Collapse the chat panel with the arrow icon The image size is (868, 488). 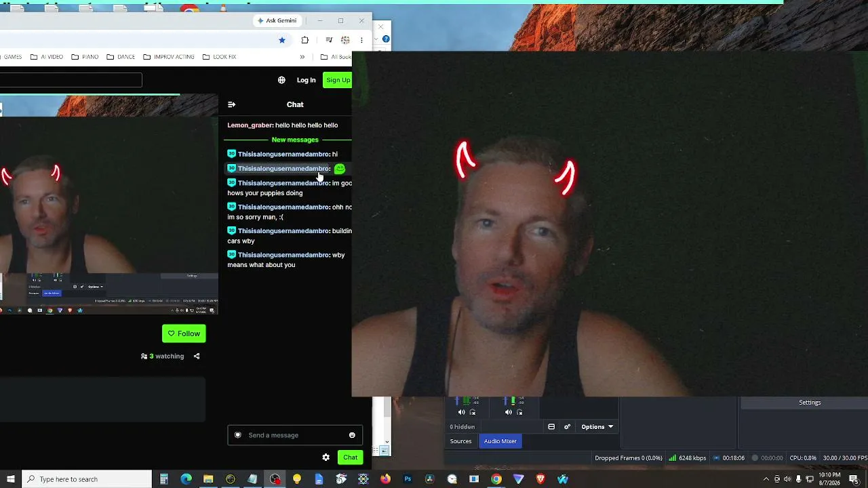tap(231, 104)
